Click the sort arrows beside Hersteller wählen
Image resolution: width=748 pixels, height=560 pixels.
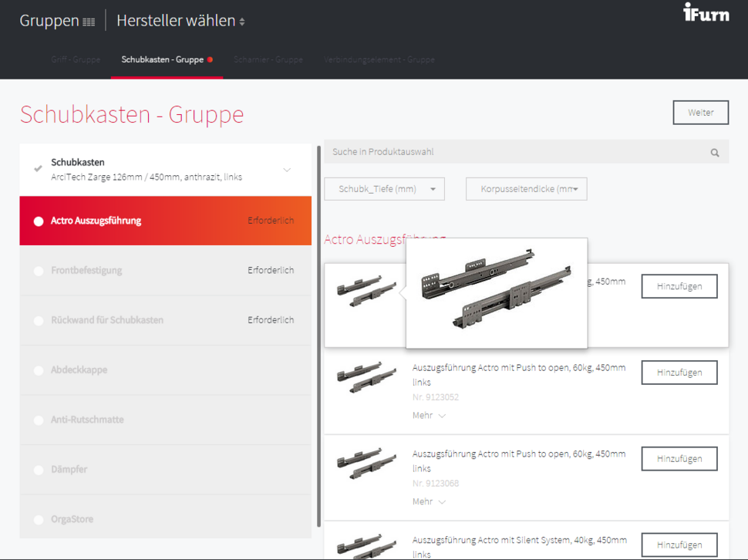242,22
